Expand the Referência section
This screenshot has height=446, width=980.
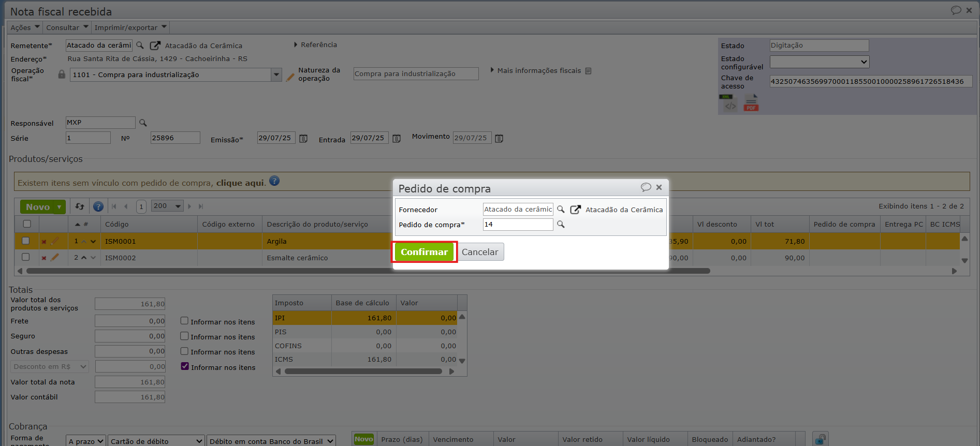point(315,45)
